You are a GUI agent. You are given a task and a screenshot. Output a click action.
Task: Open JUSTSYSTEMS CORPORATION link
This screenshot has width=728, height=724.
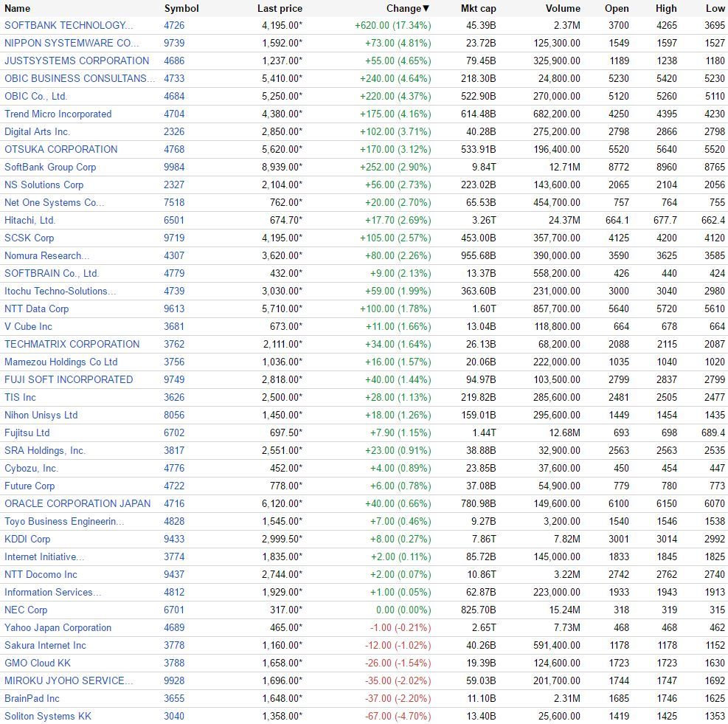pos(77,61)
